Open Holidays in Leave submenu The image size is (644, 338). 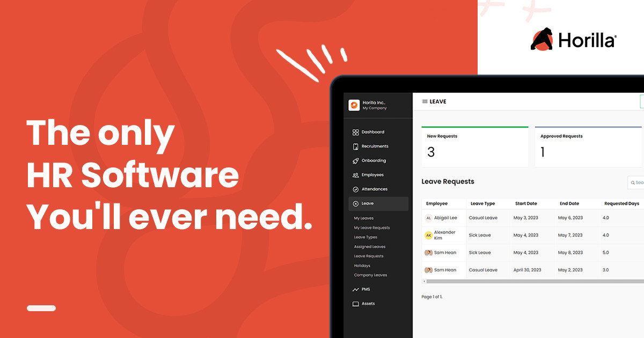tap(362, 266)
